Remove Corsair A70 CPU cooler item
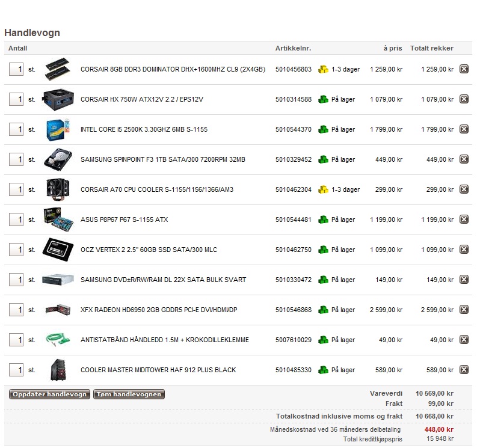 [x=464, y=189]
